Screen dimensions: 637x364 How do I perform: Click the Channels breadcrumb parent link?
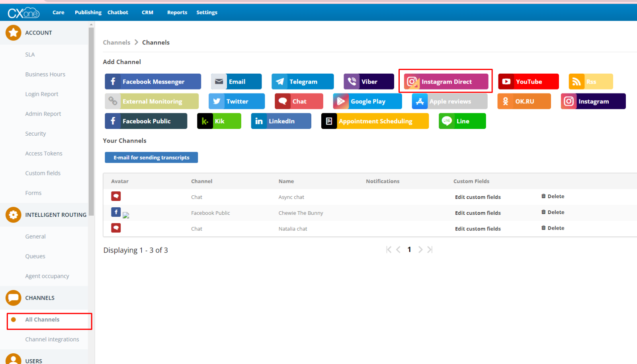(116, 43)
